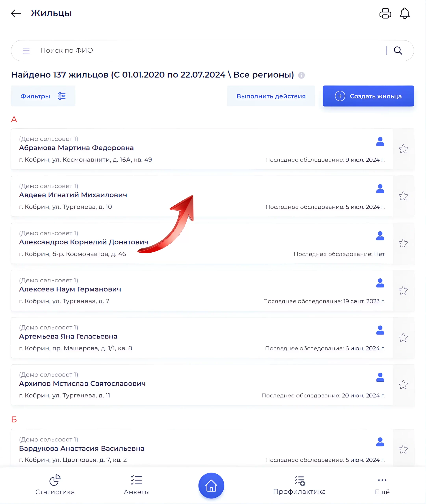Star Архипов Мстислав Святославович as favorite

403,384
